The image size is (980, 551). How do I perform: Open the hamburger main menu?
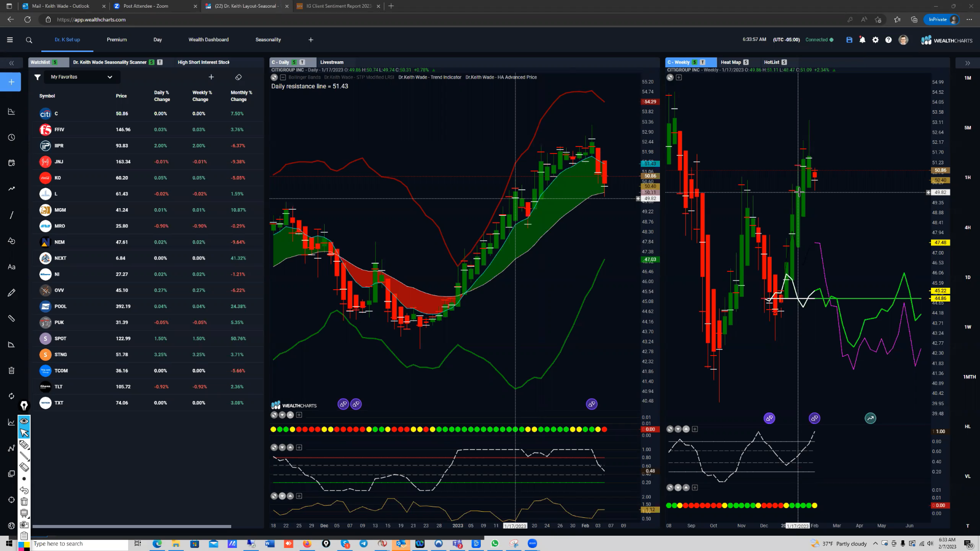pos(10,40)
